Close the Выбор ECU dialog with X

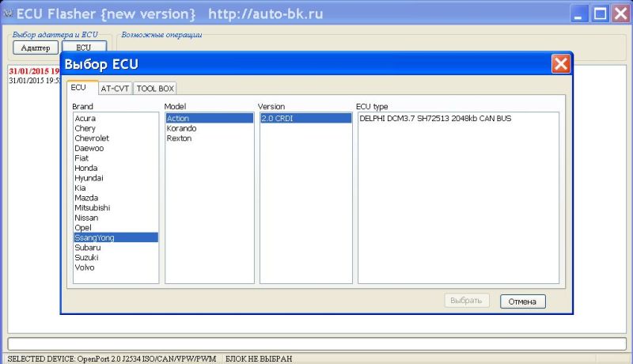[560, 64]
